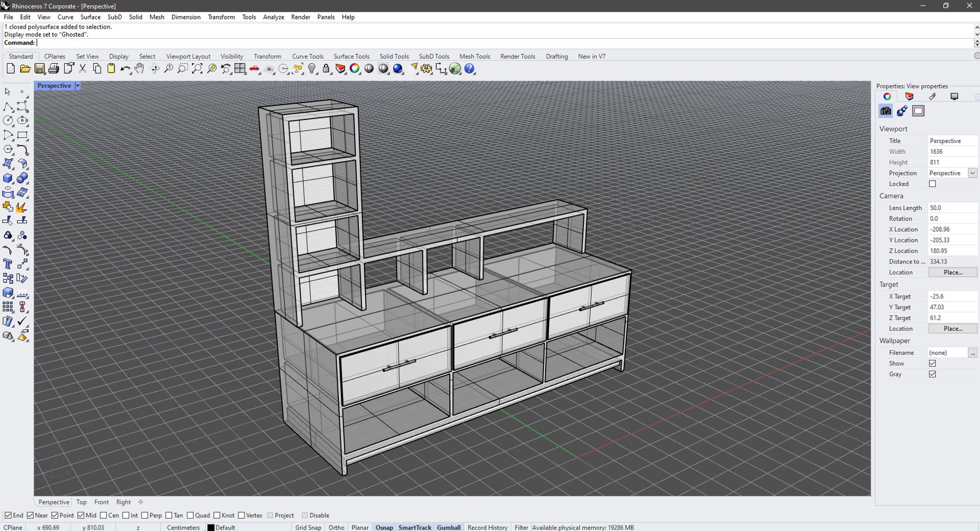Click the black Default layer color swatch
This screenshot has height=531, width=980.
211,527
